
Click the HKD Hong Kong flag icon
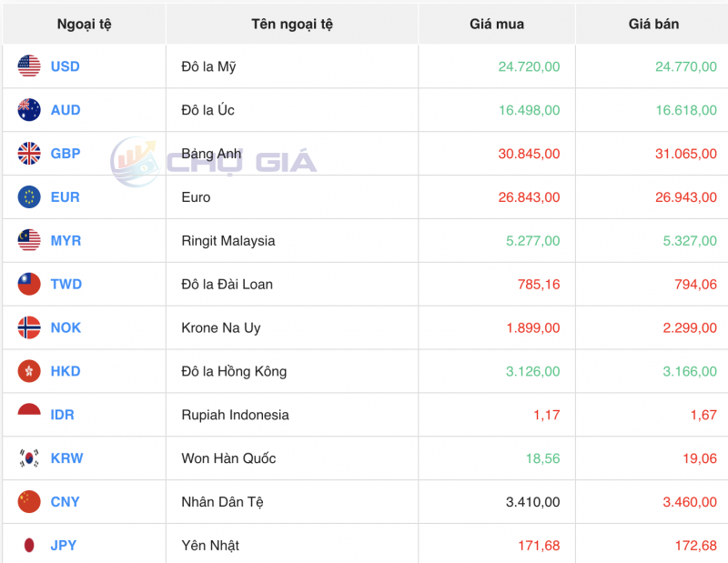[x=27, y=371]
